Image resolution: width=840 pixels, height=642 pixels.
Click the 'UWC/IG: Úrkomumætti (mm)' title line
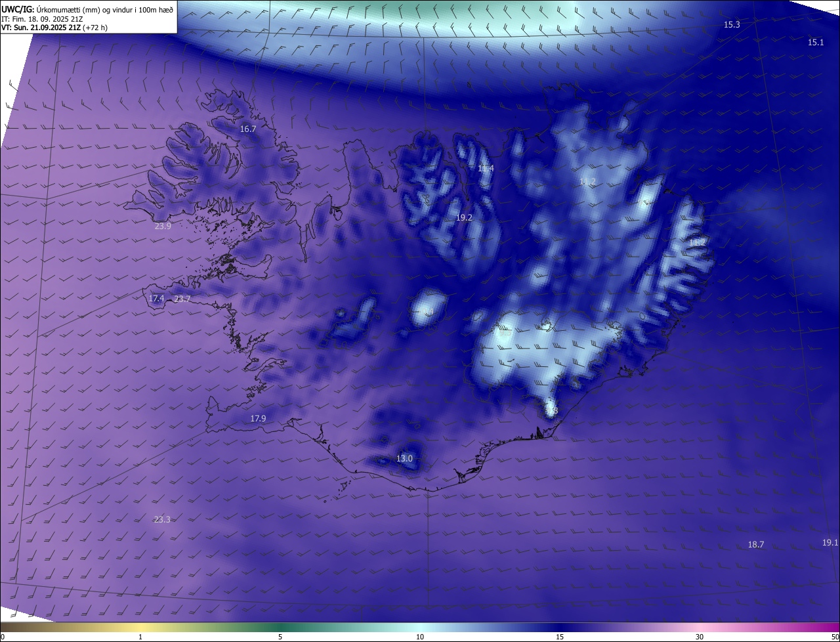tap(87, 9)
